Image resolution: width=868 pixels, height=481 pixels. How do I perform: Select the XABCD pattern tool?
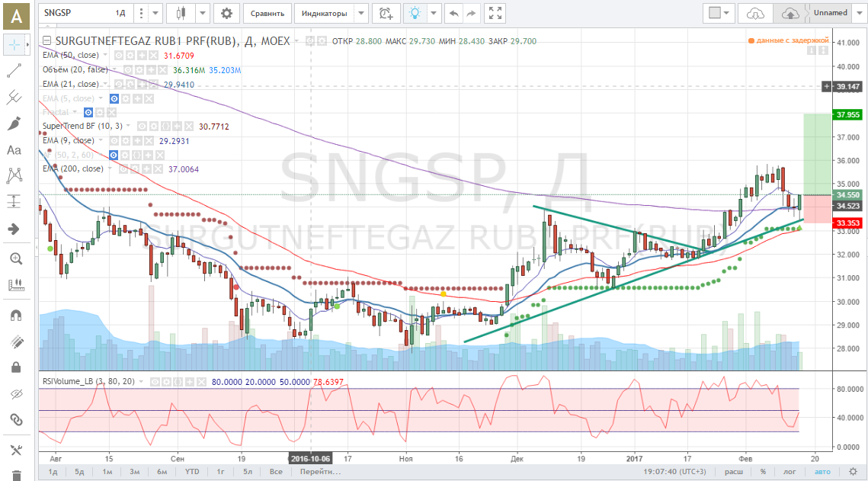tap(14, 176)
